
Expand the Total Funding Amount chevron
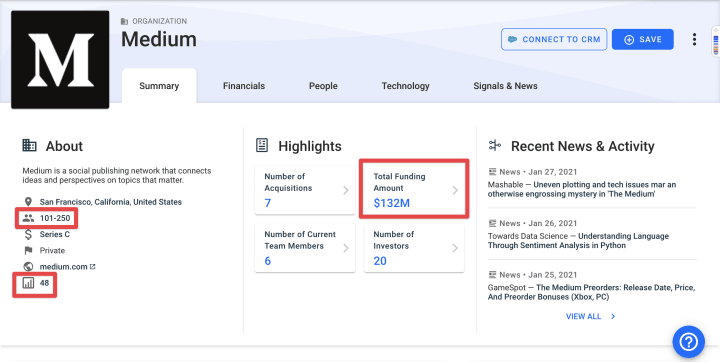click(455, 190)
